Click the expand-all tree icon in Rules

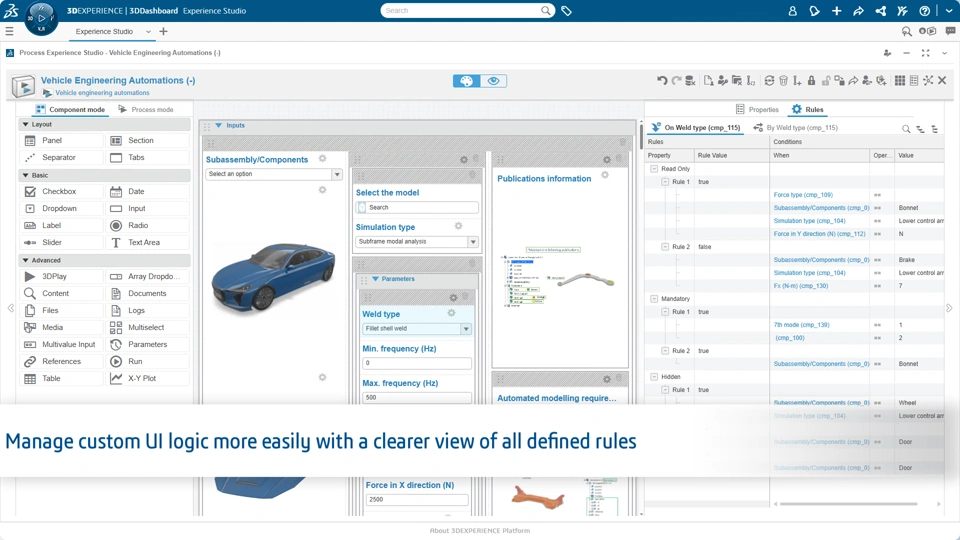click(x=920, y=129)
